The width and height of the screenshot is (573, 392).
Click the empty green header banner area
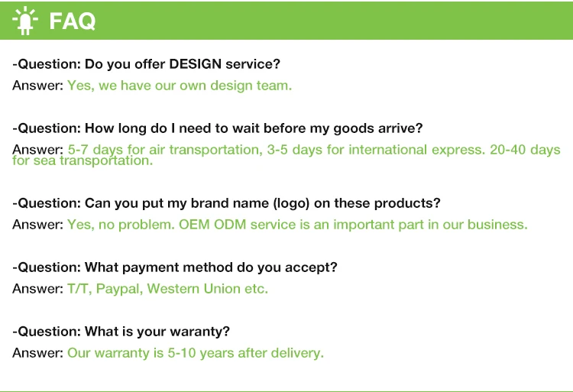[x=344, y=21]
